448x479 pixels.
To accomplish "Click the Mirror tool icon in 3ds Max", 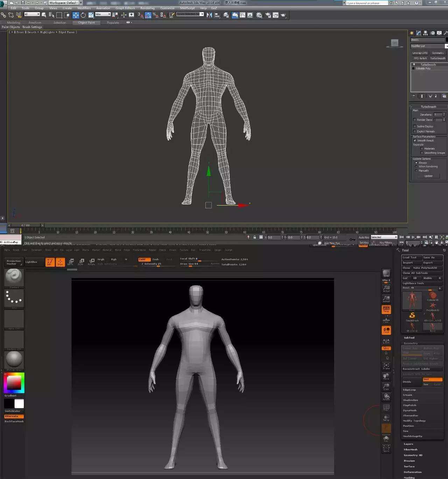I will (209, 15).
